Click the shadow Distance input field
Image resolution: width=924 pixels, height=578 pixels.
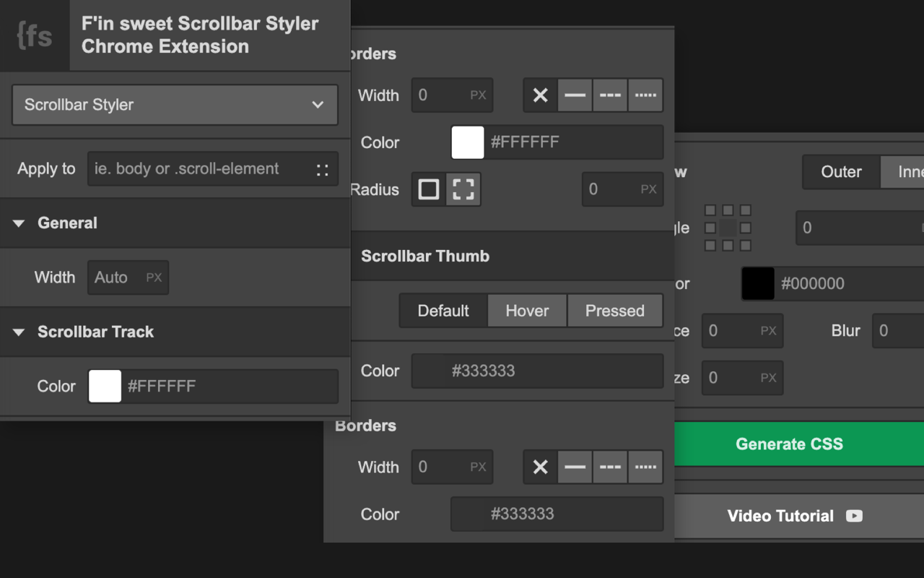(x=742, y=331)
